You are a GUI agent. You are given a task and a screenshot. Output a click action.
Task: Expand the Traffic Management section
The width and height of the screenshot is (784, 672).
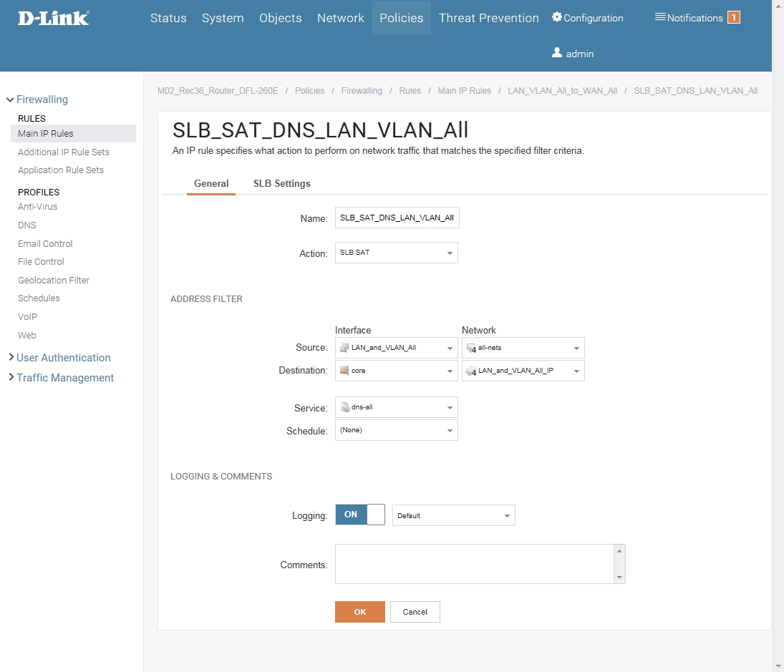64,378
